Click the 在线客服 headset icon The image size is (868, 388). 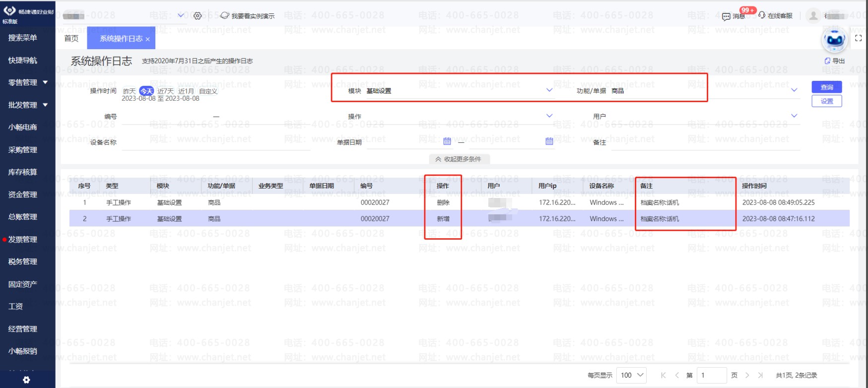click(x=762, y=15)
